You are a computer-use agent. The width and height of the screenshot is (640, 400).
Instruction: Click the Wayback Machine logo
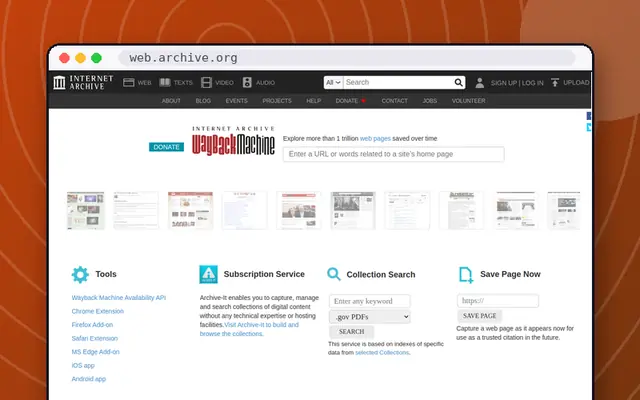point(233,141)
